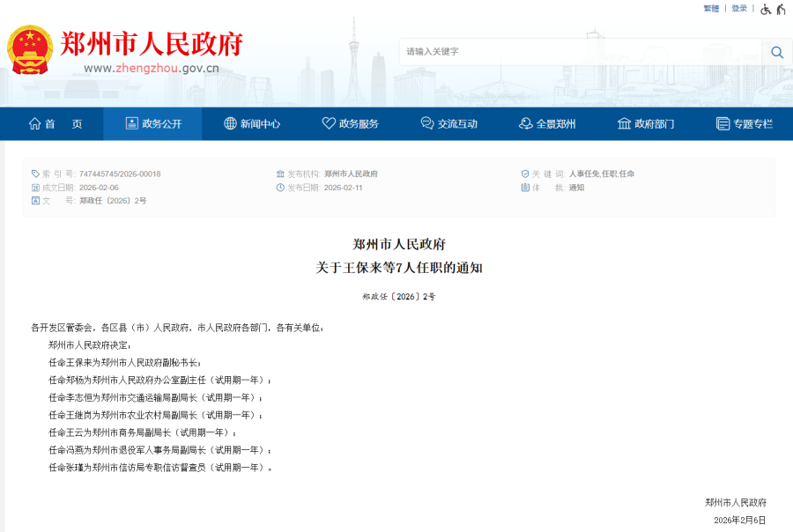793x532 pixels.
Task: Click the 登录 login link
Action: pos(739,9)
